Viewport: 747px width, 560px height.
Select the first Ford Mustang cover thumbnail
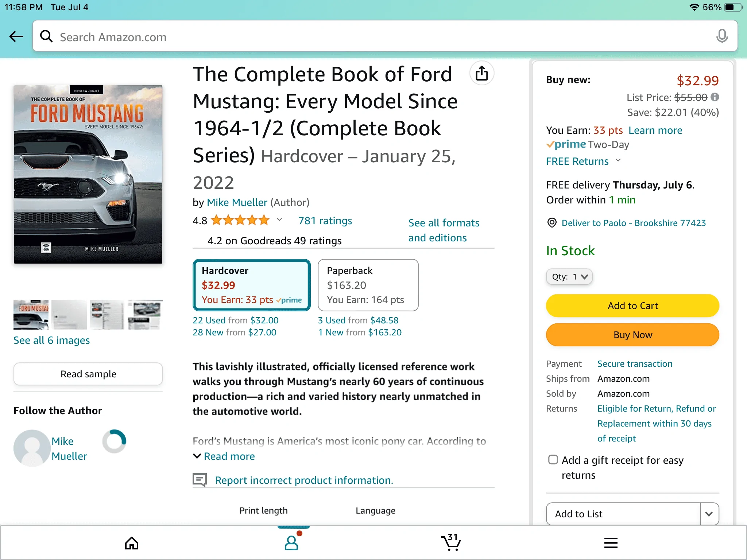click(x=31, y=315)
